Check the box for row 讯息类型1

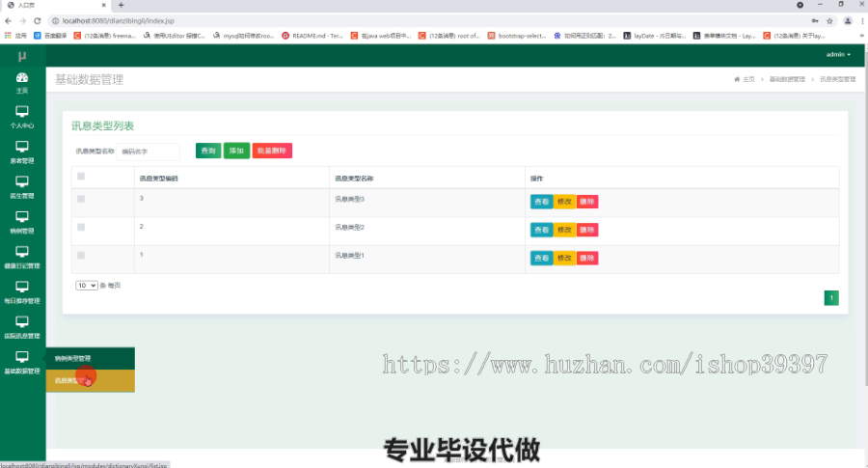click(x=81, y=256)
